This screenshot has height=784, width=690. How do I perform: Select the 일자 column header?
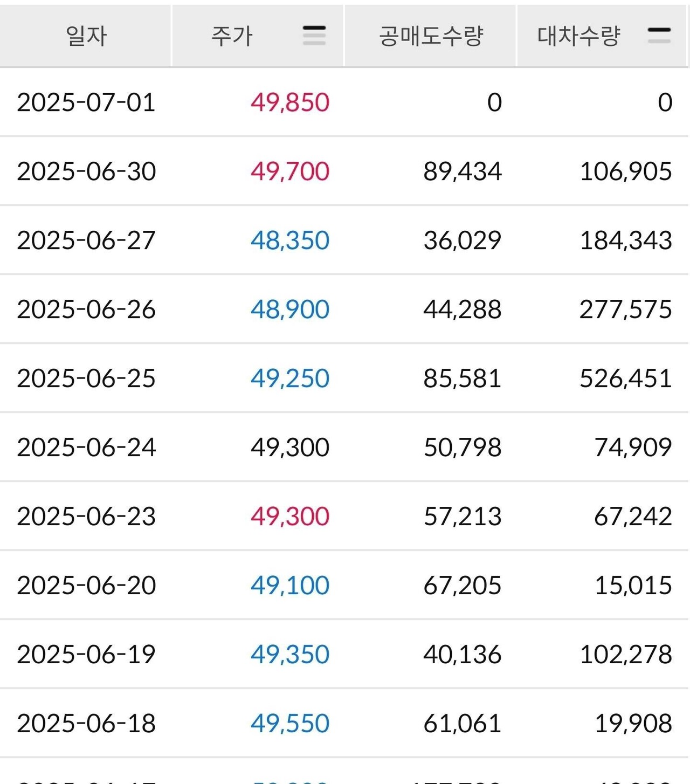click(x=86, y=36)
